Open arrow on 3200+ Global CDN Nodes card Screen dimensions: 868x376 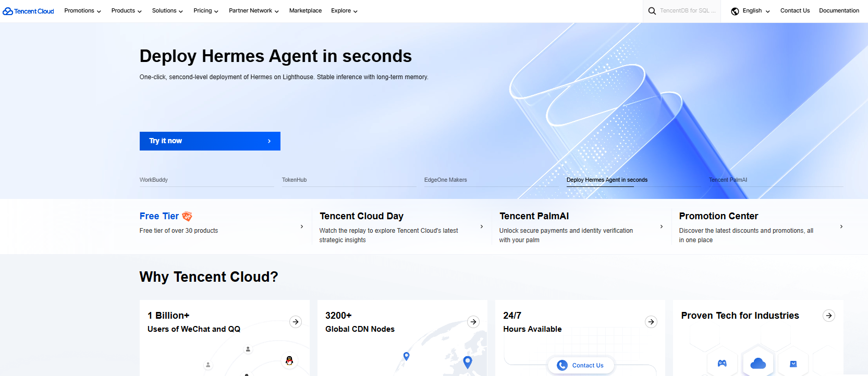coord(473,322)
